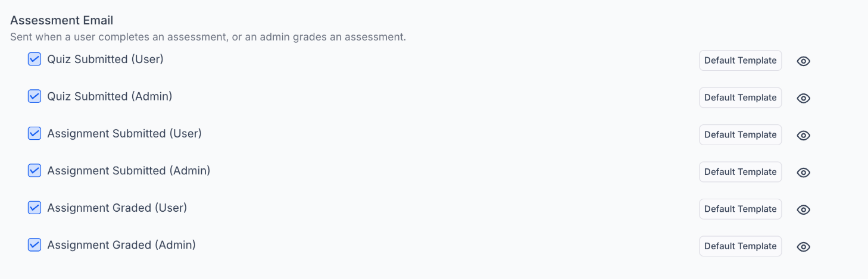The height and width of the screenshot is (279, 868).
Task: Click the Assignment Graded (Admin) label
Action: click(121, 244)
